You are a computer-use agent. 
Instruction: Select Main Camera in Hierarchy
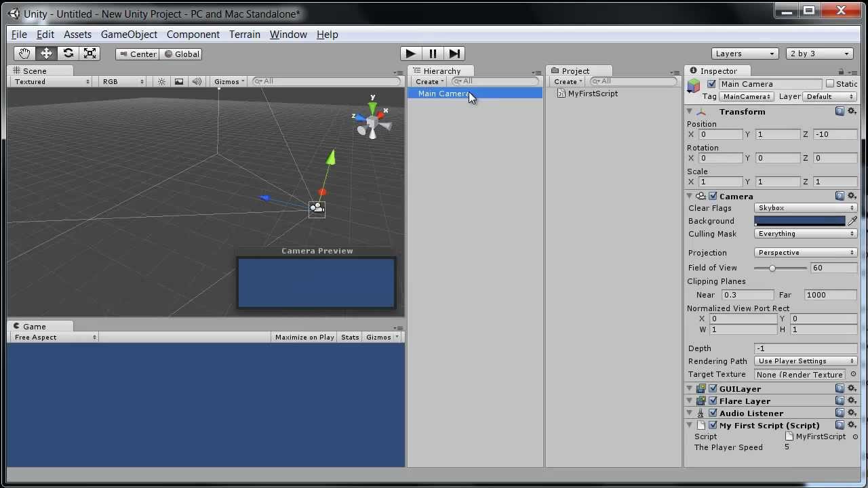pos(475,94)
